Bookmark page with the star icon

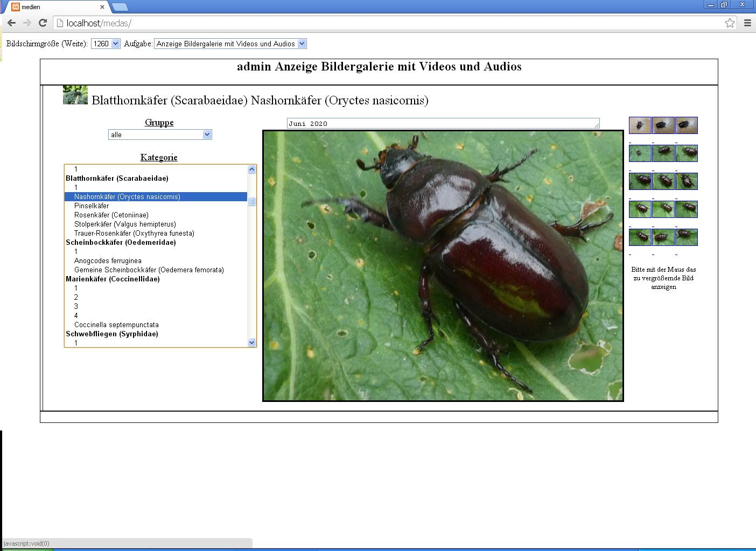click(730, 23)
